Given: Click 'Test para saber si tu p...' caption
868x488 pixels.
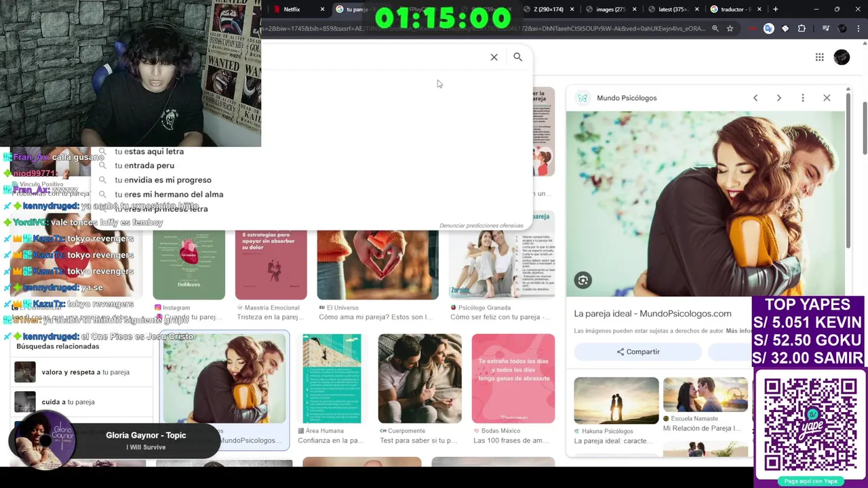Looking at the screenshot, I should [x=418, y=441].
